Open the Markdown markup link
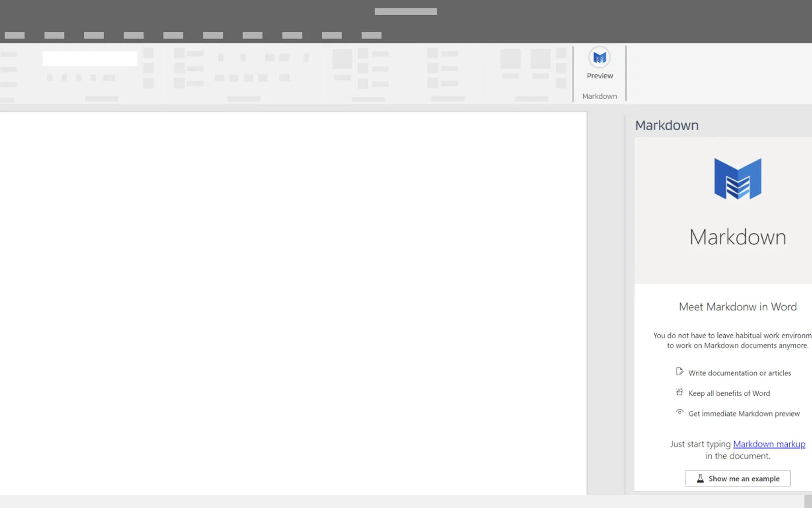This screenshot has width=812, height=508. click(x=769, y=444)
